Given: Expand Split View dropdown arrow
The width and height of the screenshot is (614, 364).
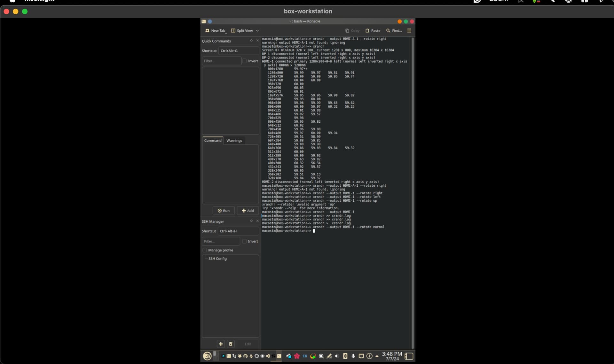Looking at the screenshot, I should point(257,31).
